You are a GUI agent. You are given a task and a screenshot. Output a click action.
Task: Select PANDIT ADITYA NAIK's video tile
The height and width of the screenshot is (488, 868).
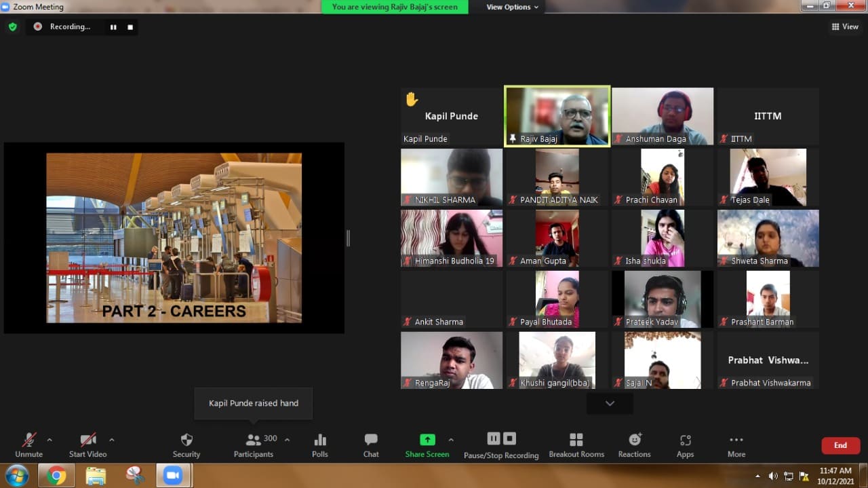pos(557,177)
